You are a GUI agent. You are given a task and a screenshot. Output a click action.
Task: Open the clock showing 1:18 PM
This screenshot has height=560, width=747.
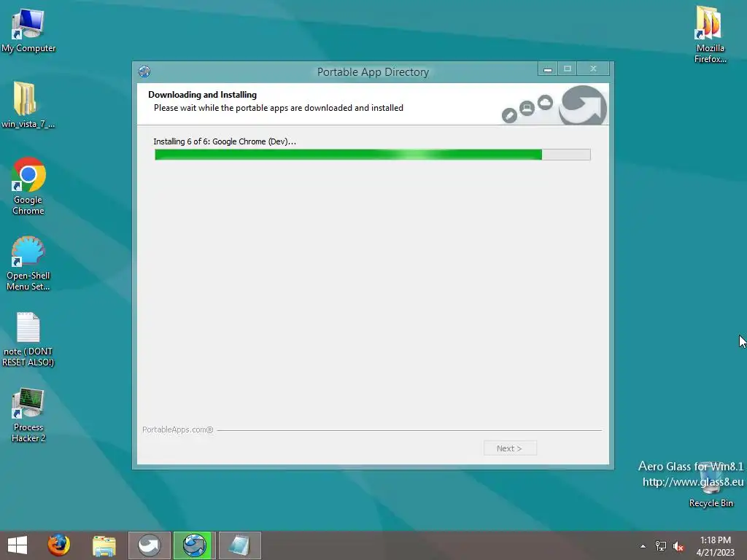[x=715, y=546]
